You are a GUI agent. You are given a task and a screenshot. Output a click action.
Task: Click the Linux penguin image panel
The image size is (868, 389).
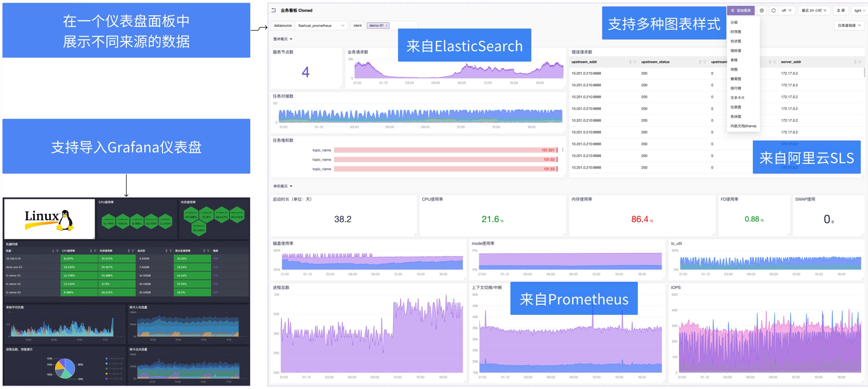(x=50, y=219)
